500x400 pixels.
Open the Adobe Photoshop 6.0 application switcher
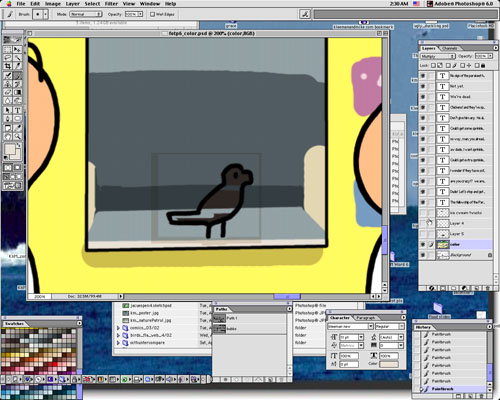(463, 4)
